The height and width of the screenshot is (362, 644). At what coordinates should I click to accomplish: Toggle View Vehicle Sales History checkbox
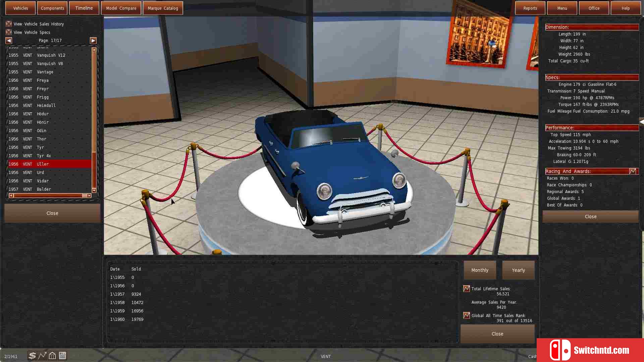(9, 24)
